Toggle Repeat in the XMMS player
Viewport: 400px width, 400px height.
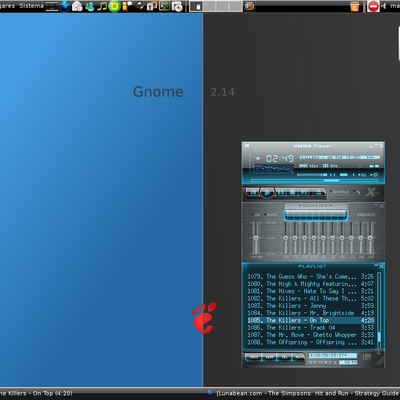click(x=358, y=192)
